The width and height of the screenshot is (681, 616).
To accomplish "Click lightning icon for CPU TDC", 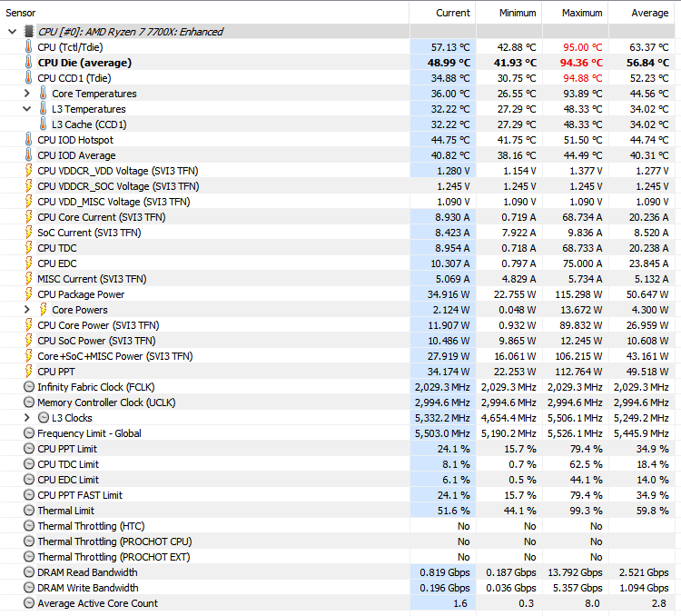I will coord(29,248).
